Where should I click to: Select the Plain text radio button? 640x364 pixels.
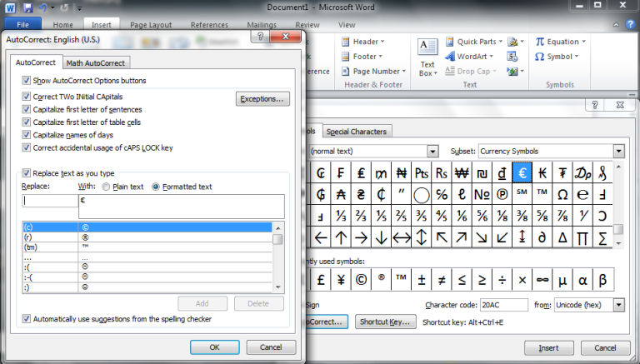106,187
